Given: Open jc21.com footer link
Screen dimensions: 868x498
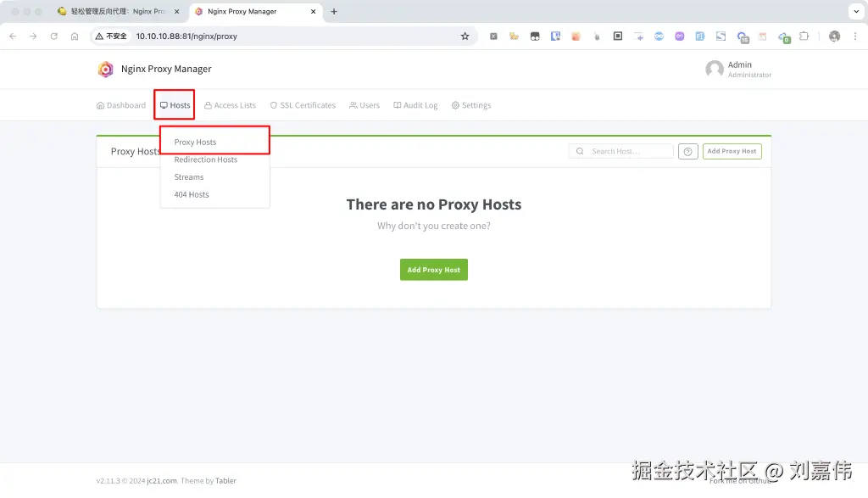Looking at the screenshot, I should tap(162, 481).
